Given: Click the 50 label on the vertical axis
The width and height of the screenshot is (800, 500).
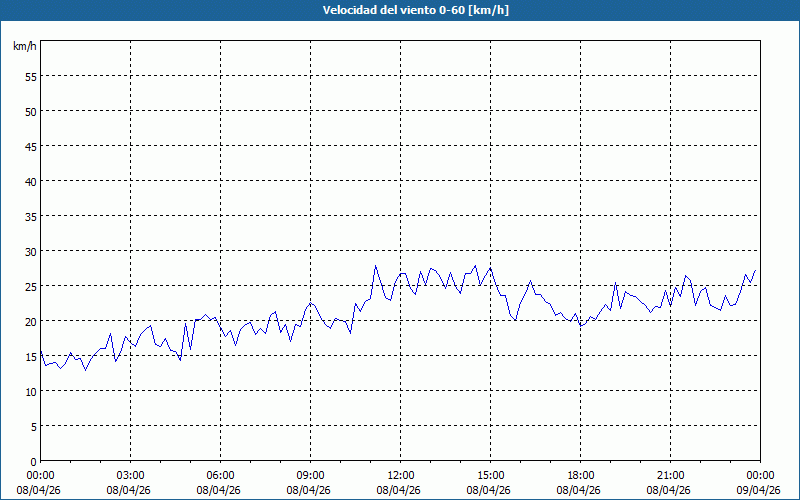Looking at the screenshot, I should tap(30, 111).
